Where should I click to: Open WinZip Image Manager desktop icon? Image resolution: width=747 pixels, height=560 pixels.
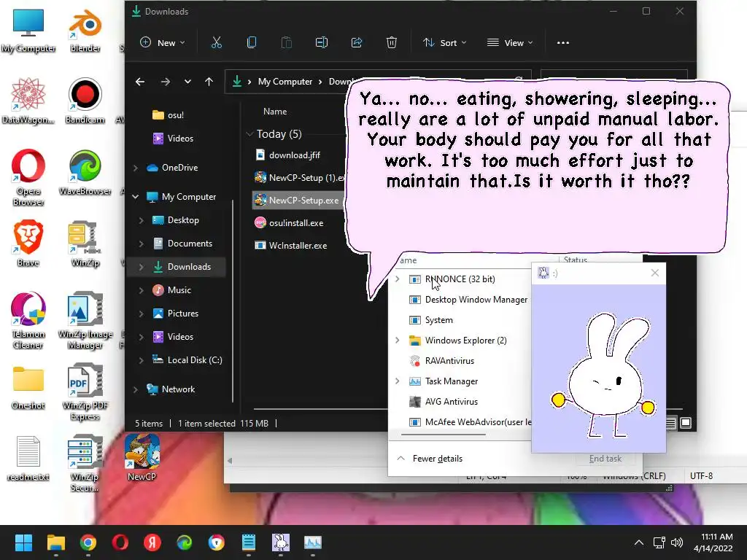click(x=85, y=320)
